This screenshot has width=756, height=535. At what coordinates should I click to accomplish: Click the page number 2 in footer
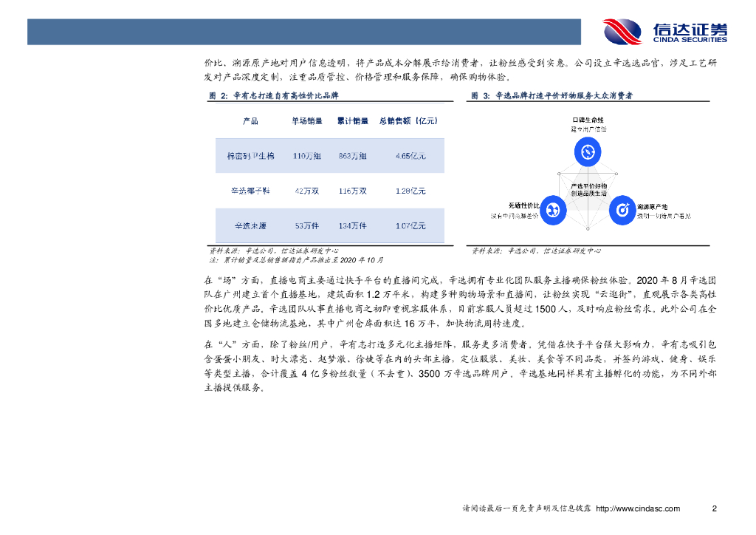pyautogui.click(x=714, y=508)
